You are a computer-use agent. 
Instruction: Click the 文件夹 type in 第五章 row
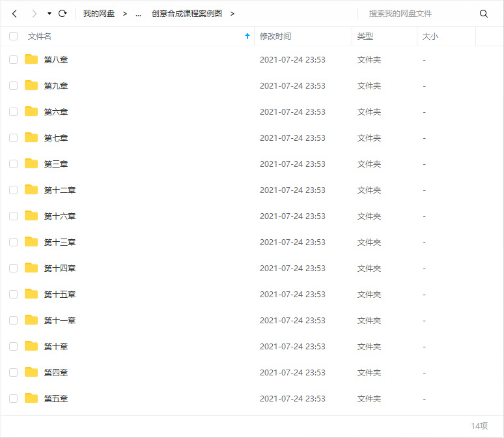pos(369,399)
